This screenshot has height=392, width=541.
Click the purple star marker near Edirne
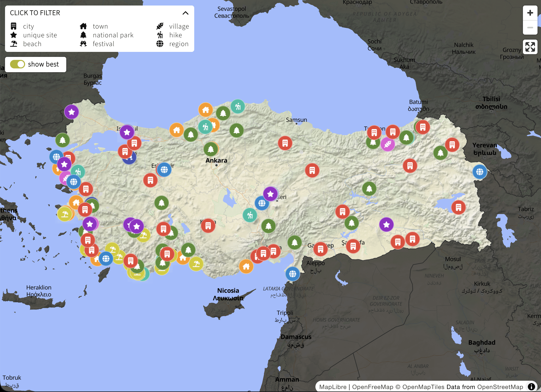tap(72, 112)
